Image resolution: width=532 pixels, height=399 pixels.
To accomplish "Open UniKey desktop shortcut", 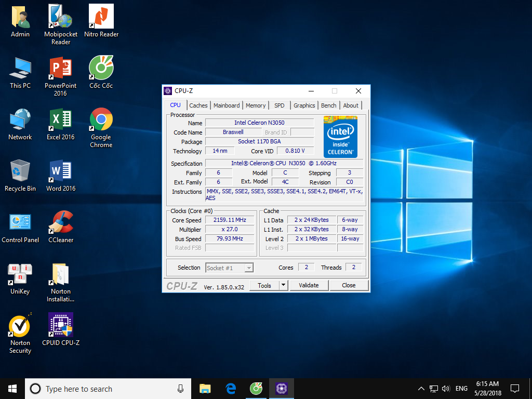I will click(20, 278).
